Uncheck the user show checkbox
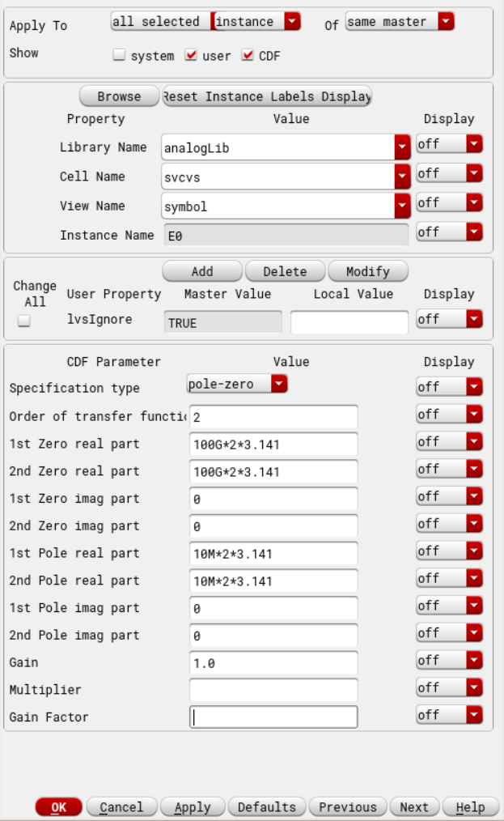This screenshot has height=821, width=504. [x=191, y=55]
